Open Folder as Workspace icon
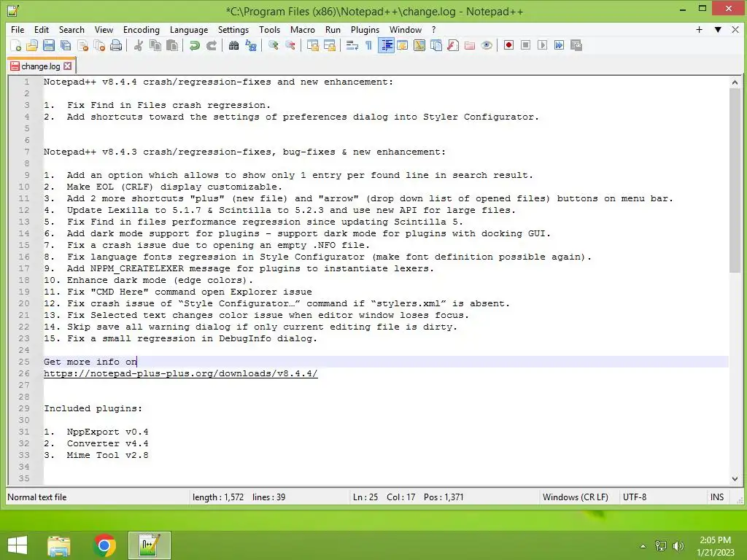The width and height of the screenshot is (747, 560). 470,45
